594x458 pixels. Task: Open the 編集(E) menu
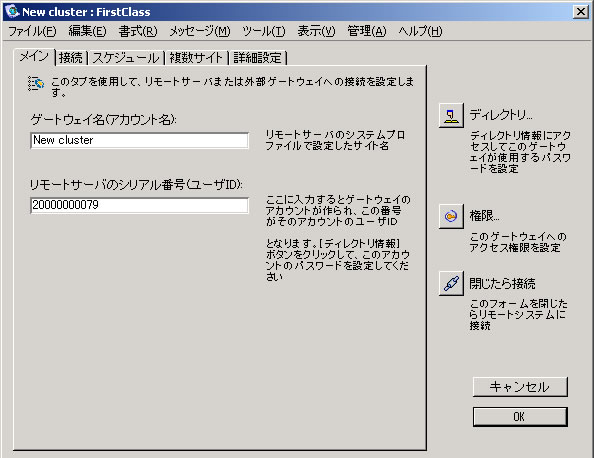click(88, 31)
